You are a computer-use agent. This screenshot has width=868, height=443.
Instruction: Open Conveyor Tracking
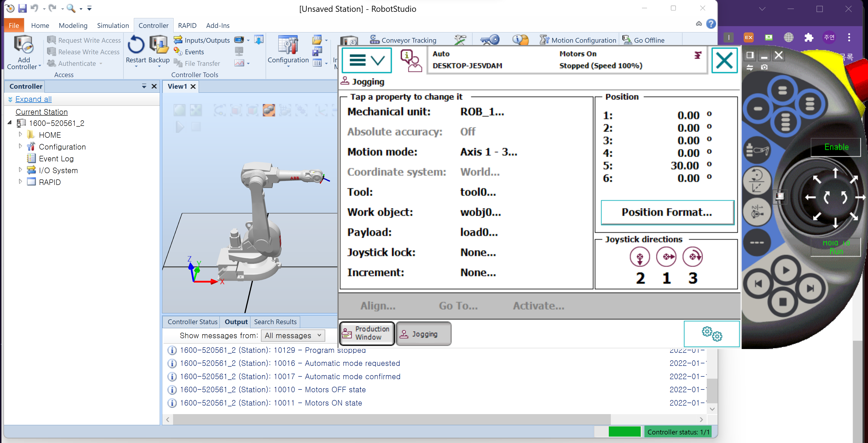click(x=403, y=40)
